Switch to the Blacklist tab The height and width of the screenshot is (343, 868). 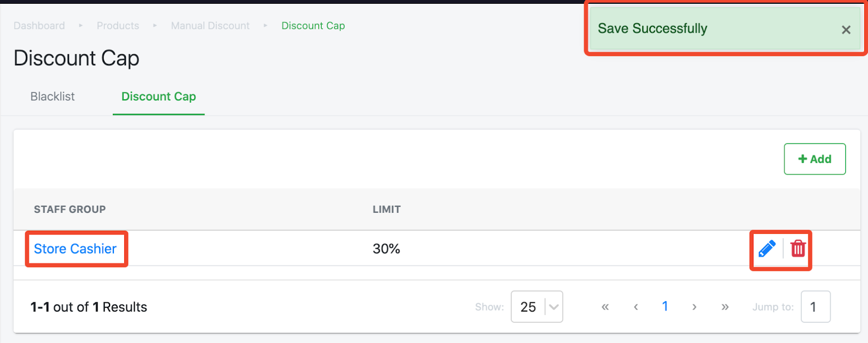53,97
